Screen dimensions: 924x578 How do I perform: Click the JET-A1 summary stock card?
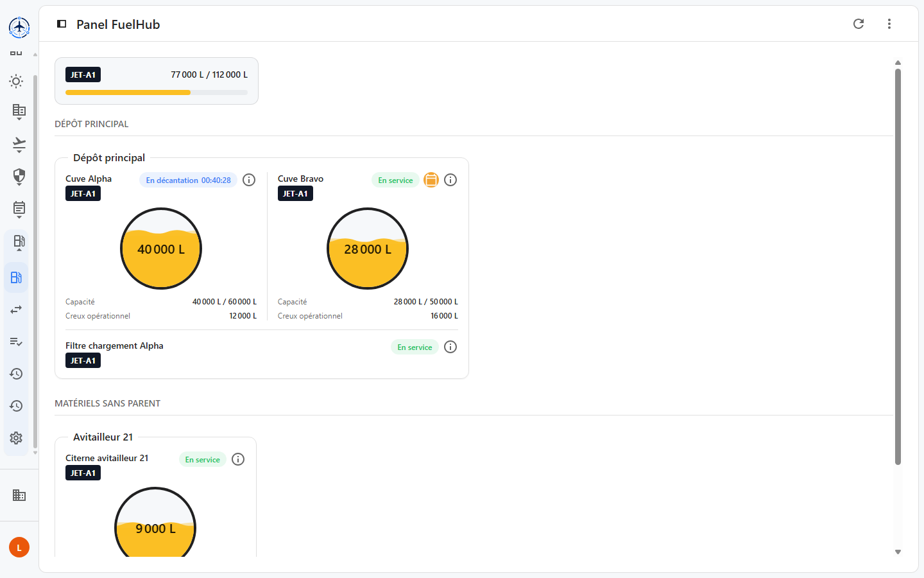point(157,81)
